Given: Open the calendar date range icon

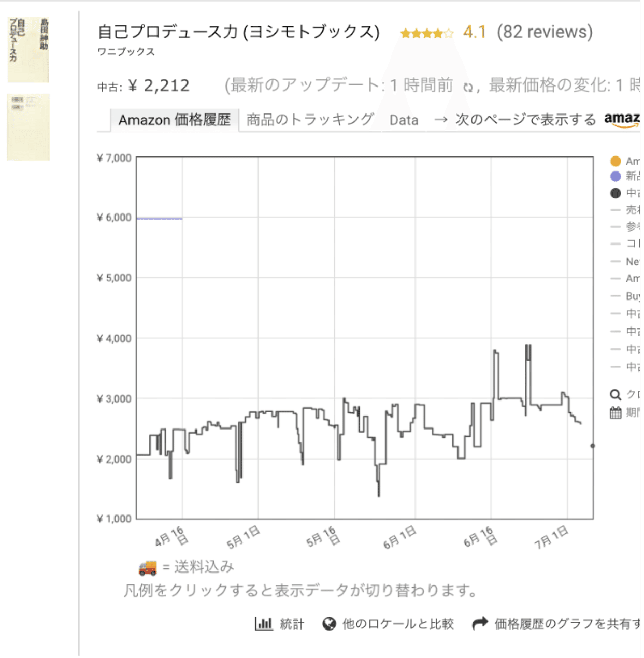Looking at the screenshot, I should 615,413.
